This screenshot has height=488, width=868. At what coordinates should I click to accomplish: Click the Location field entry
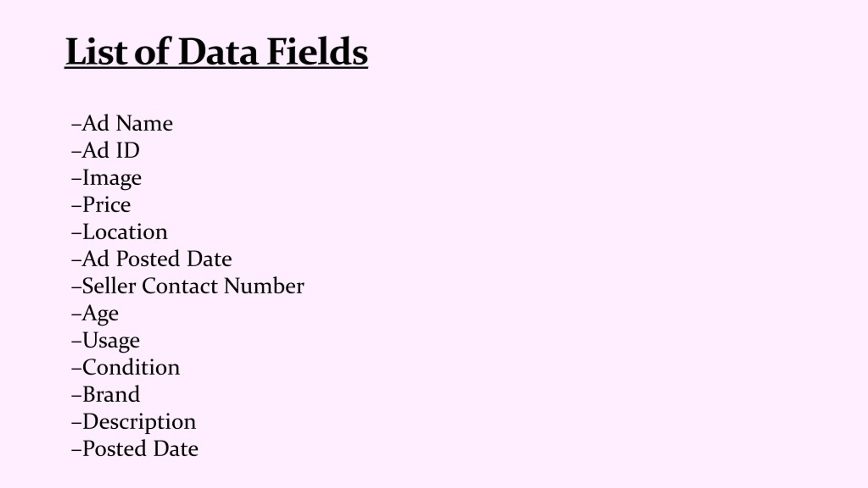click(119, 231)
